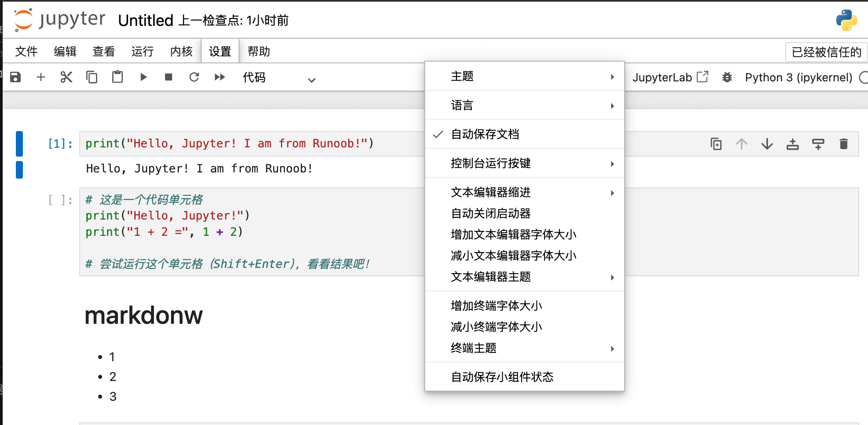Insert cell below using cell toolbar
The height and width of the screenshot is (425, 868).
pos(818,144)
